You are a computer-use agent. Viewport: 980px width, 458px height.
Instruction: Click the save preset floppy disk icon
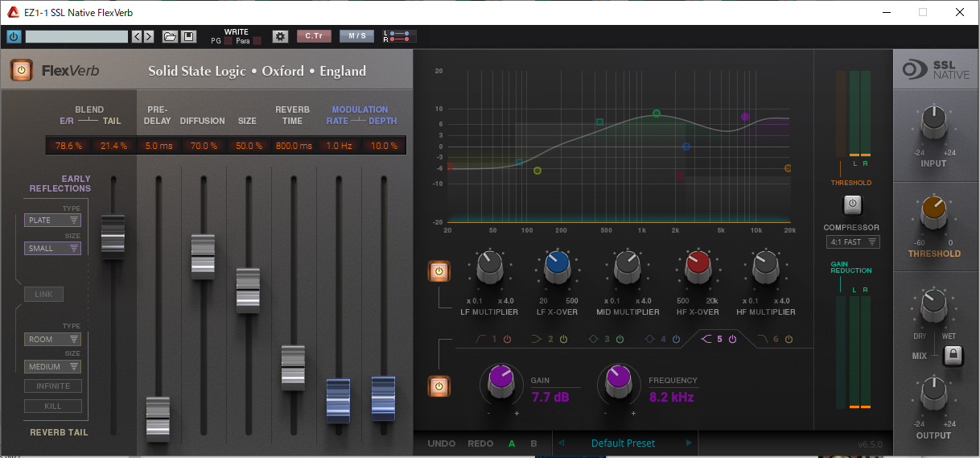point(188,36)
